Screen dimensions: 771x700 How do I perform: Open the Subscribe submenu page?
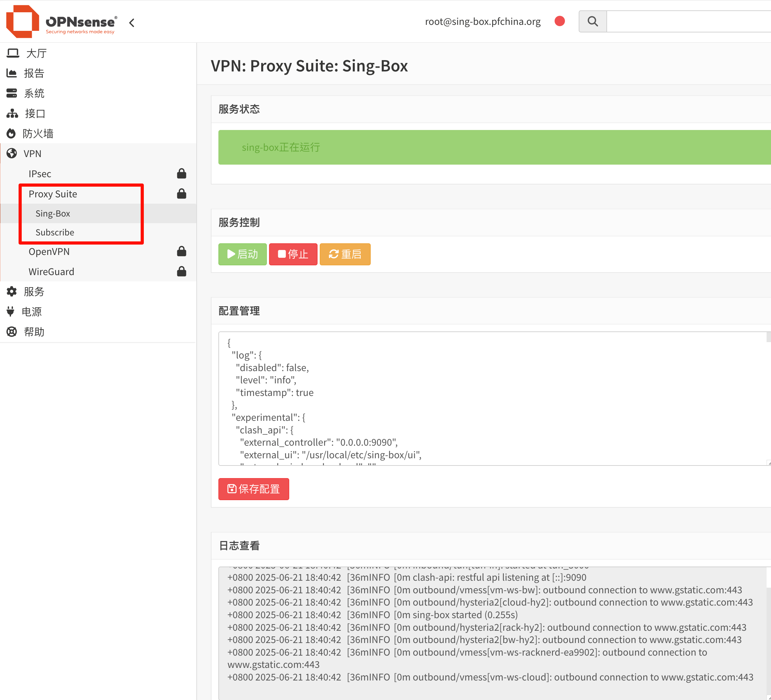pos(55,232)
